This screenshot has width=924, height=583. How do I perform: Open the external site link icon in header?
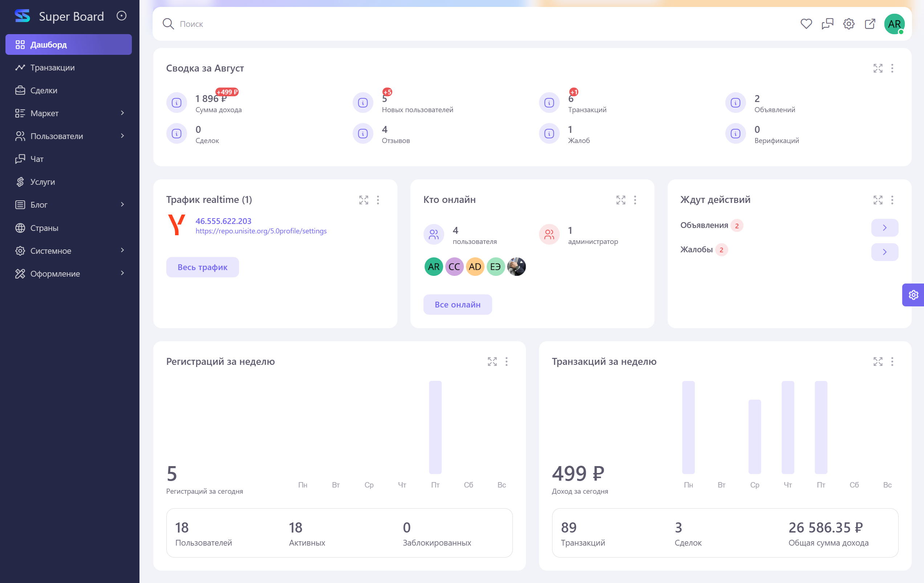coord(870,24)
